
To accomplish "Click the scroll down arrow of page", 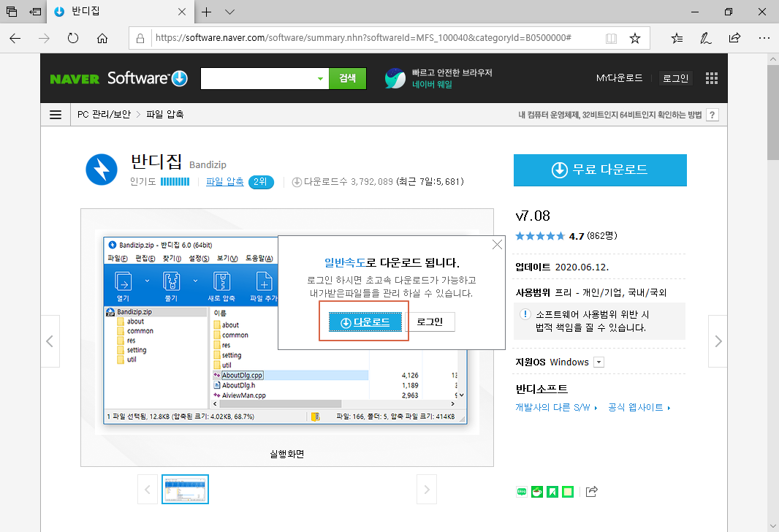I will pos(772,525).
